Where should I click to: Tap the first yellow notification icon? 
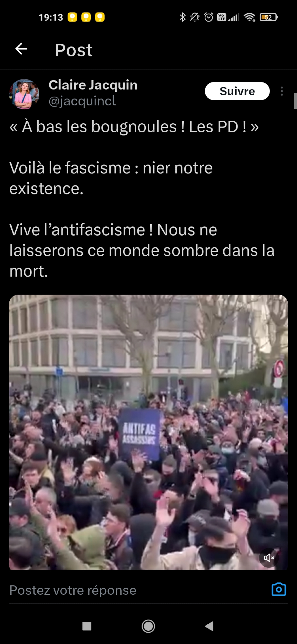72,17
